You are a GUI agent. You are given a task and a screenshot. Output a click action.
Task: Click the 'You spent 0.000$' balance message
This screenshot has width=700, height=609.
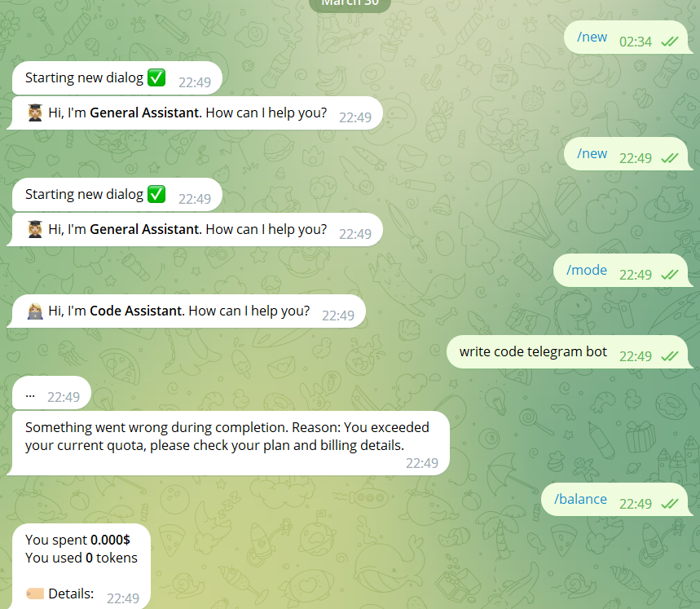(80, 566)
